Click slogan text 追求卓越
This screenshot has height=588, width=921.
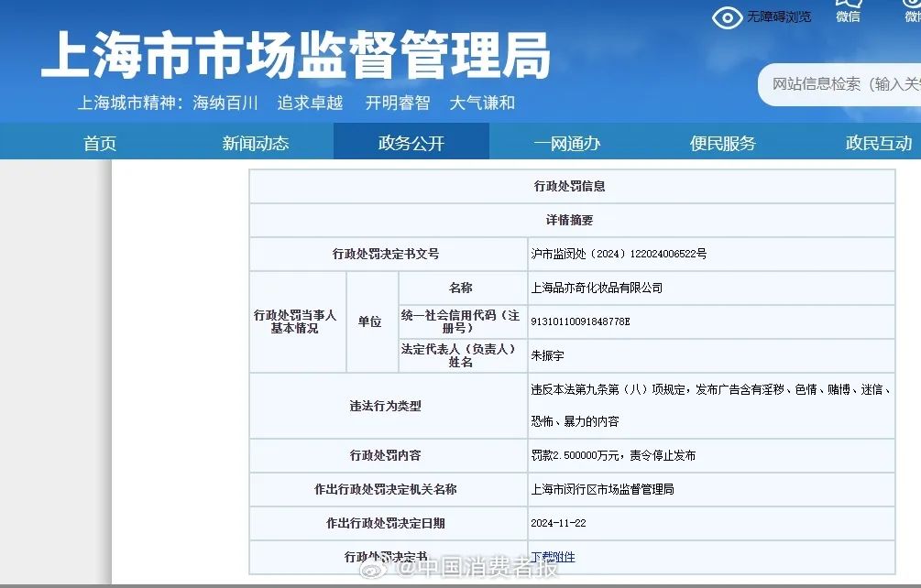coord(310,103)
